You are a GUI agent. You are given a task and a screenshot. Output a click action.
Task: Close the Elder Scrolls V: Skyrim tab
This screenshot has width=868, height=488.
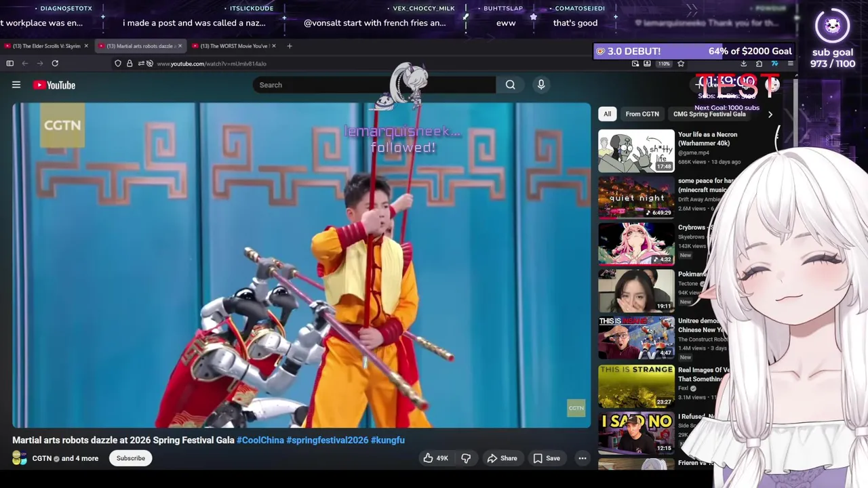click(86, 46)
